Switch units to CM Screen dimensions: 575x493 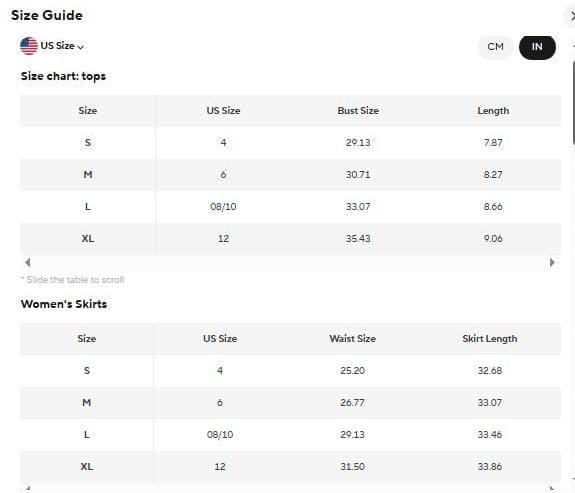tap(495, 47)
